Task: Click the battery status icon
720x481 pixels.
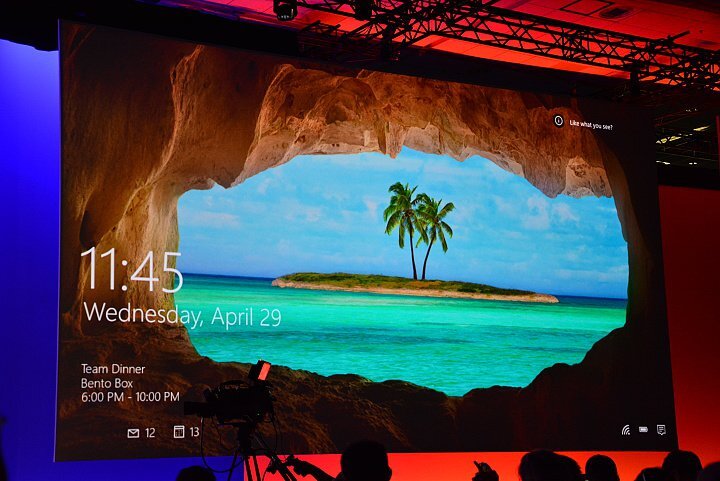Action: click(x=643, y=430)
